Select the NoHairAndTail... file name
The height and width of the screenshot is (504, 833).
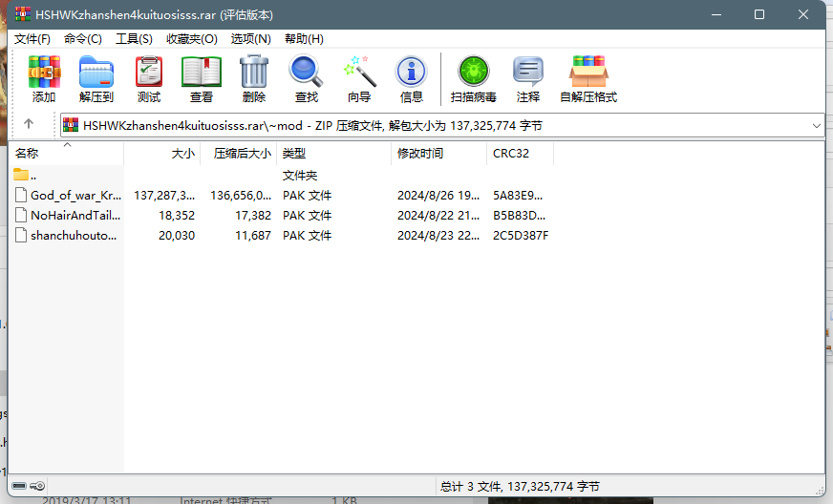click(75, 215)
